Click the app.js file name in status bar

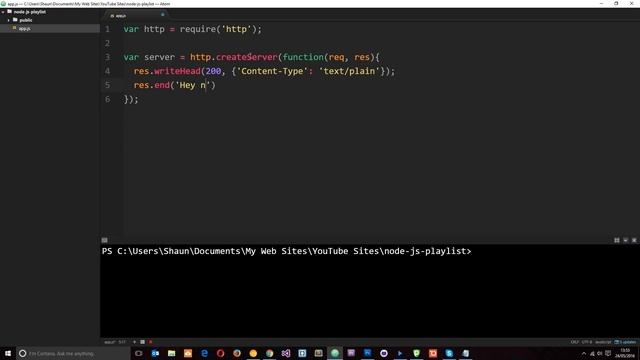coord(109,342)
